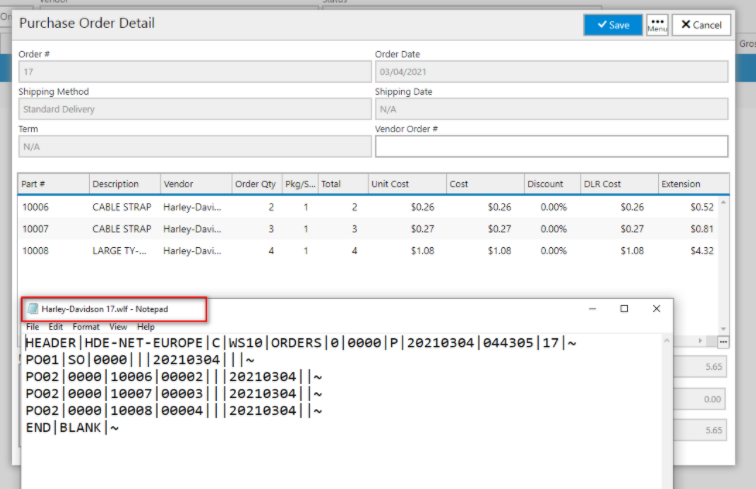
Task: Open Notepad Help menu
Action: tap(146, 326)
